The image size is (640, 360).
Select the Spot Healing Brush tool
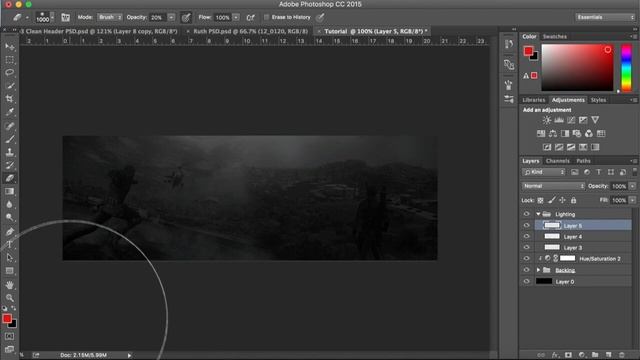click(9, 126)
